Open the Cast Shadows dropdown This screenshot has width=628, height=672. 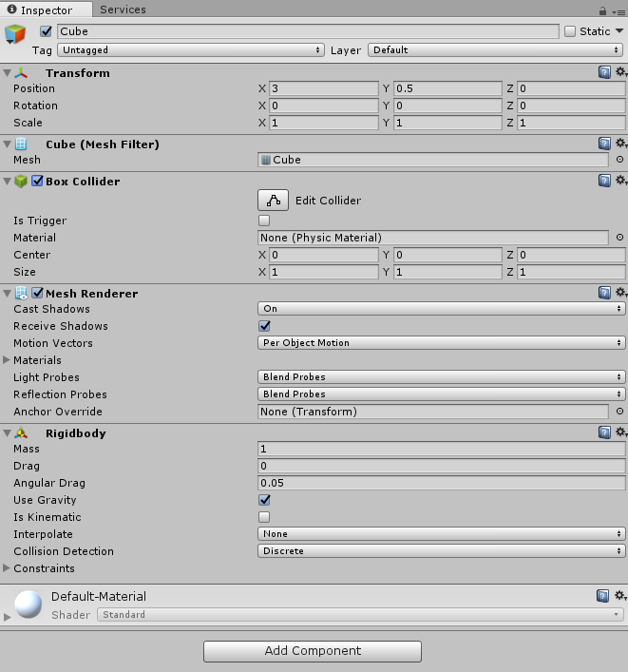coord(441,309)
